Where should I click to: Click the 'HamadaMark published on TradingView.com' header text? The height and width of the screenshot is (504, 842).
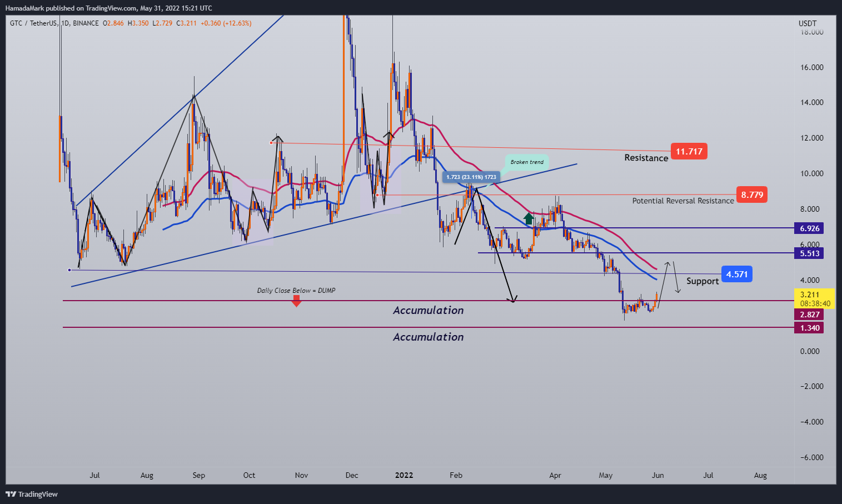point(71,8)
